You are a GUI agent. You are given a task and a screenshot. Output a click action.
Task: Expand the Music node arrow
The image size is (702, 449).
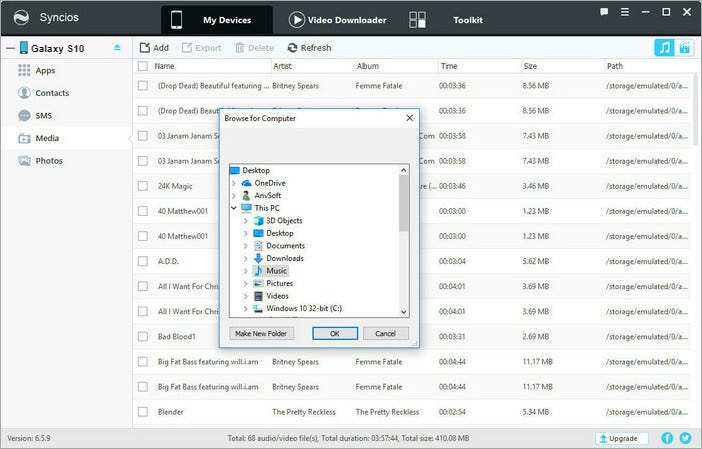245,271
